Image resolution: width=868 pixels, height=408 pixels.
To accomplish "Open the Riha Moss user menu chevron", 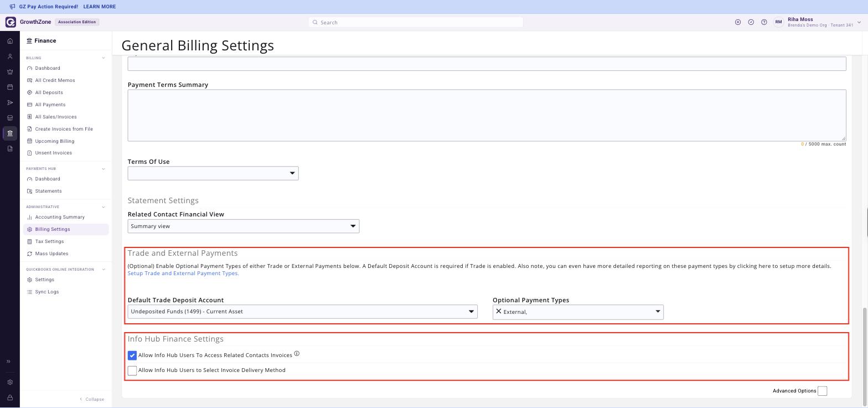I will [x=859, y=23].
